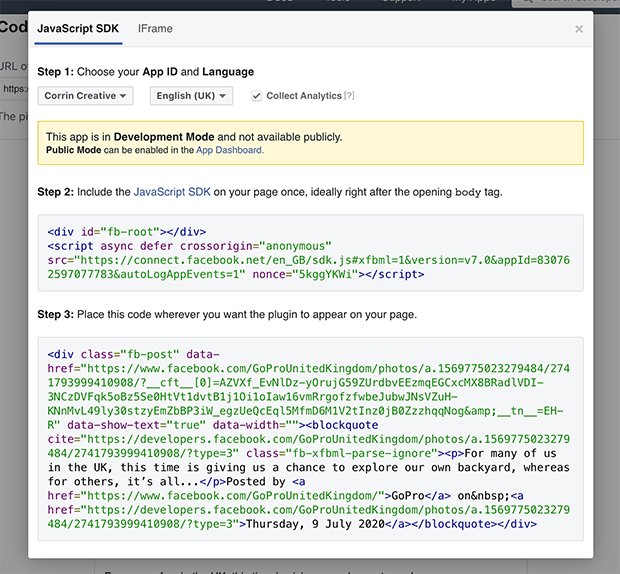Close the embed code dialog
The height and width of the screenshot is (574, 620).
(579, 29)
